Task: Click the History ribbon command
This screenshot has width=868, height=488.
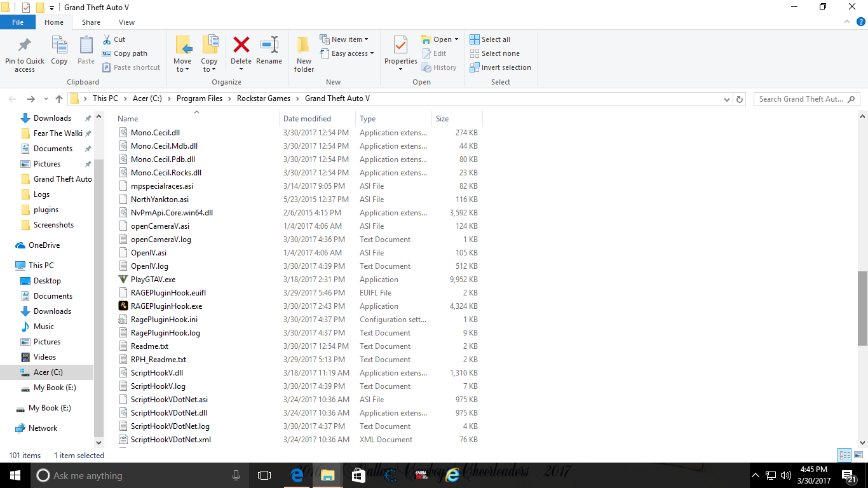Action: coord(438,67)
